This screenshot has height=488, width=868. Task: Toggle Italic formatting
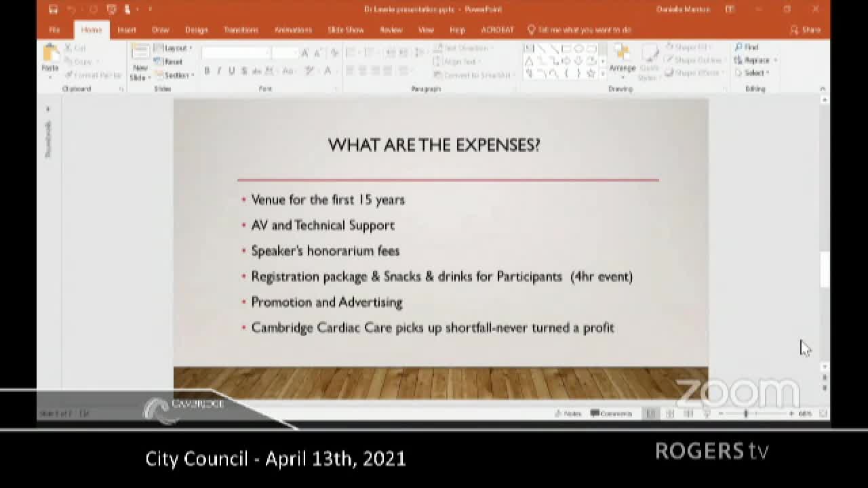(x=219, y=71)
